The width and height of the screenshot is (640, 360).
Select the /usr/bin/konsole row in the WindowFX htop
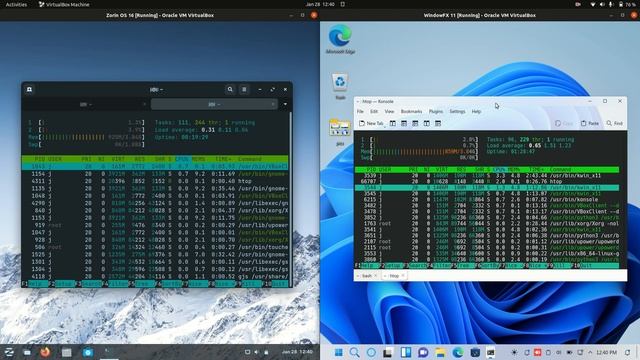487,200
